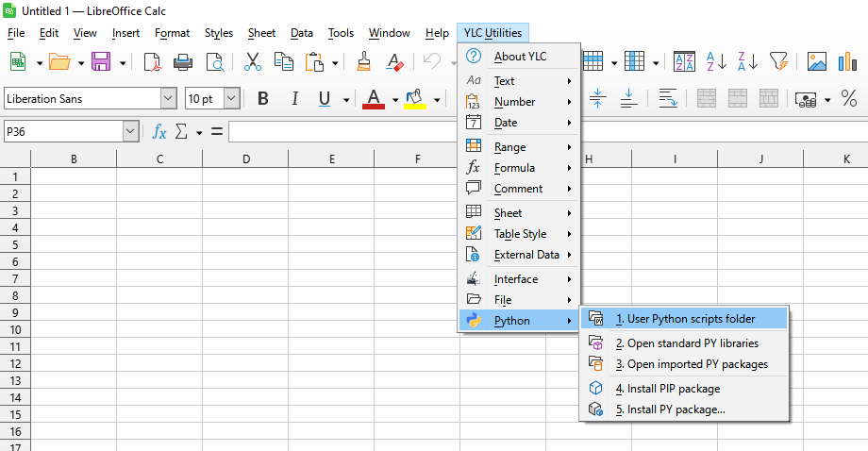Open the Name Box dropdown showing P36
Image resolution: width=868 pixels, height=451 pixels.
pyautogui.click(x=130, y=132)
